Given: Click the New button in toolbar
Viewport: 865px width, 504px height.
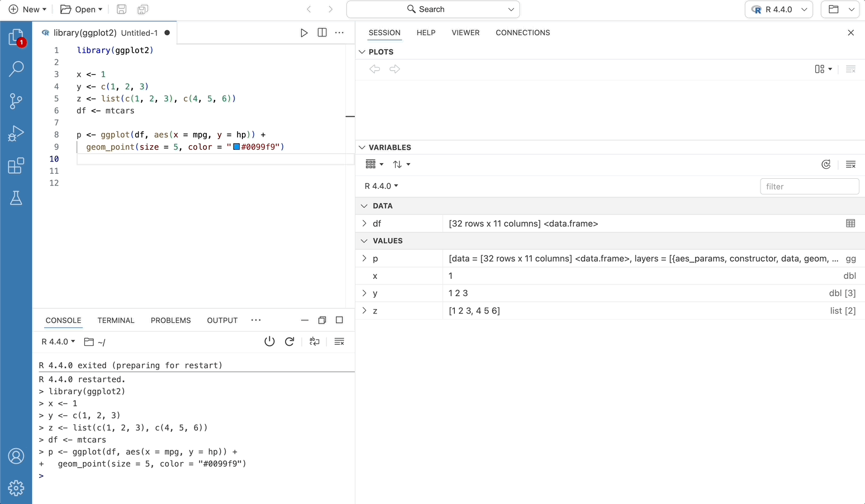Looking at the screenshot, I should point(27,9).
